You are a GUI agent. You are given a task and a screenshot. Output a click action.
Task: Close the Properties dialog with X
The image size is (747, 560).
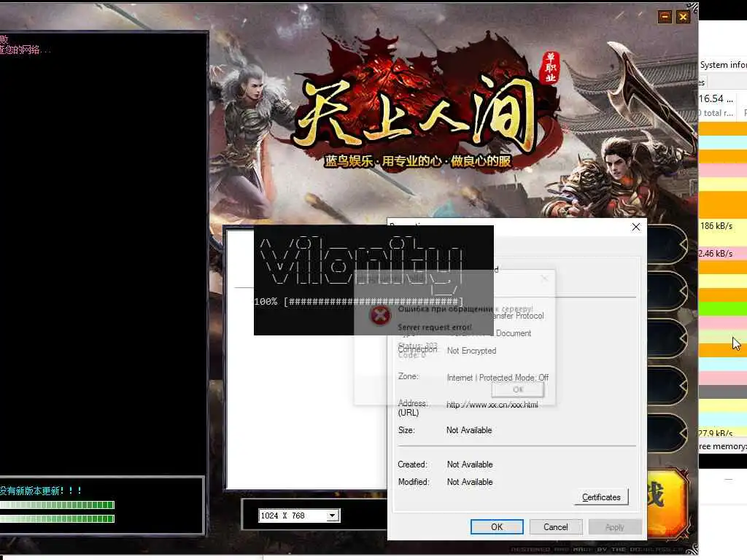click(636, 227)
